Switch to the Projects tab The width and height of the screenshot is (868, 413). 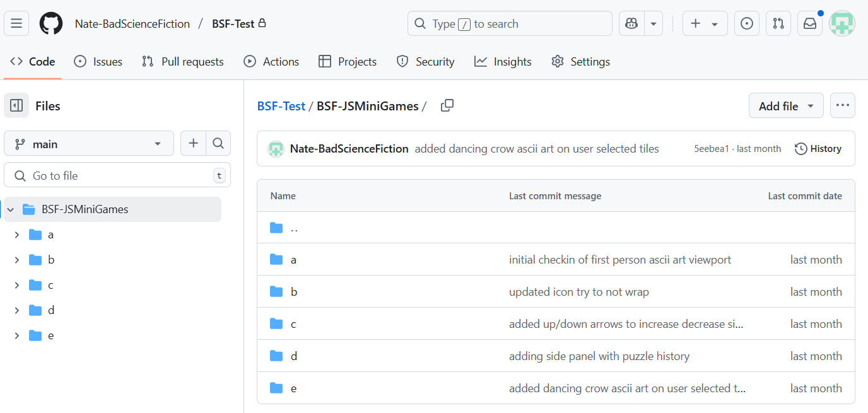coord(348,61)
